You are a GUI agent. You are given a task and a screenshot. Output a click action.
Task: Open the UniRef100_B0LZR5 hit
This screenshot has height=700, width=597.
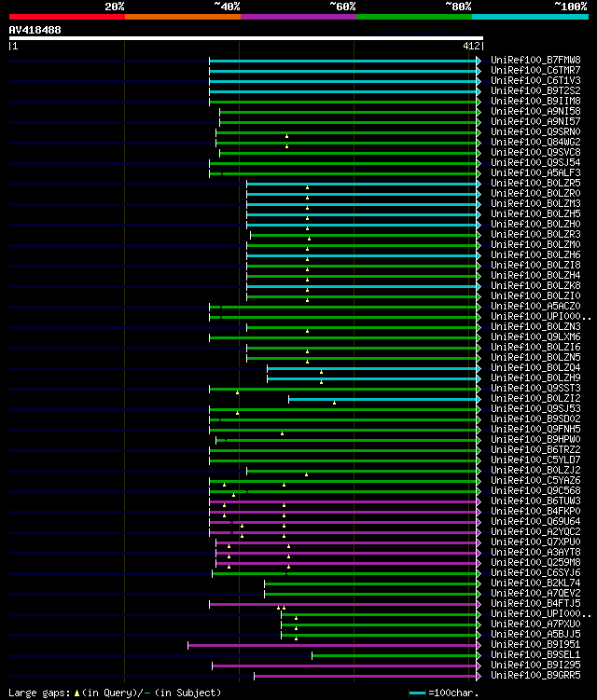(x=535, y=183)
